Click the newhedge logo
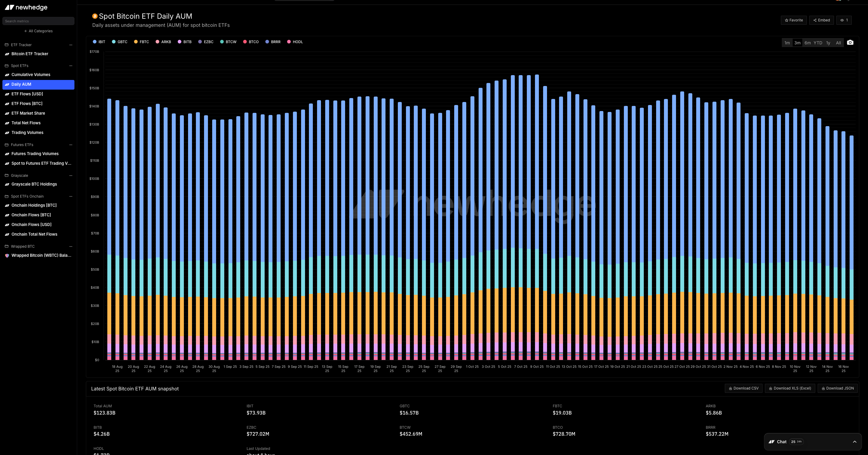The height and width of the screenshot is (455, 868). tap(26, 8)
